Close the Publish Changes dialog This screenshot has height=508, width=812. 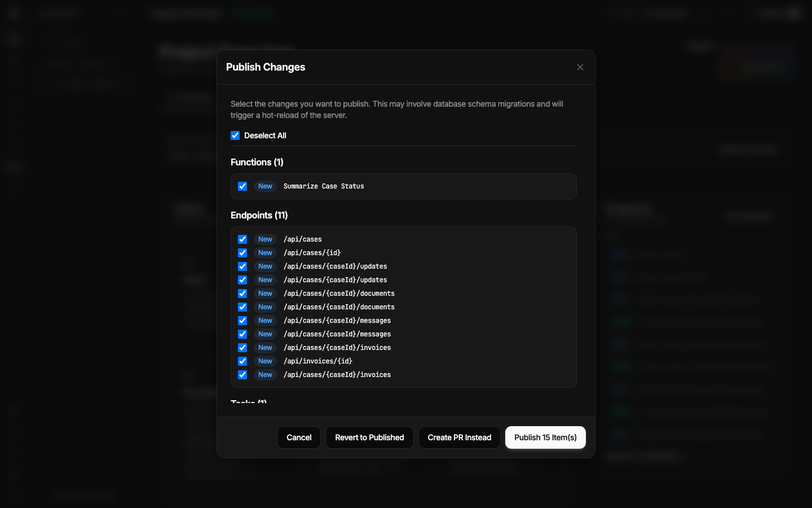[x=580, y=67]
